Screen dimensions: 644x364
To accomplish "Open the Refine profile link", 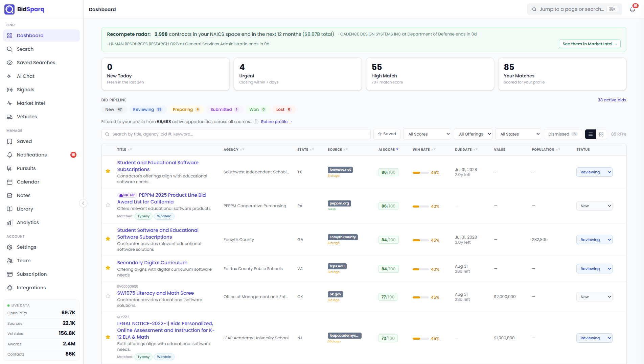I will click(x=276, y=122).
